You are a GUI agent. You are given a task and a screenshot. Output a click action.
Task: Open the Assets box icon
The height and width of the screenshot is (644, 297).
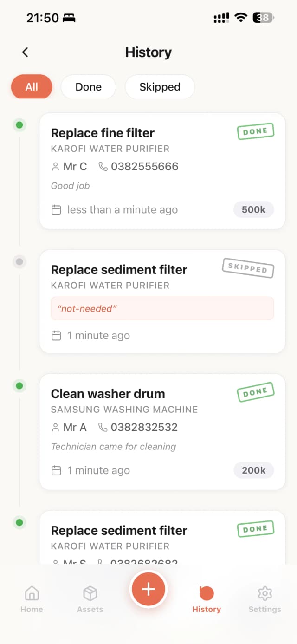tap(90, 593)
